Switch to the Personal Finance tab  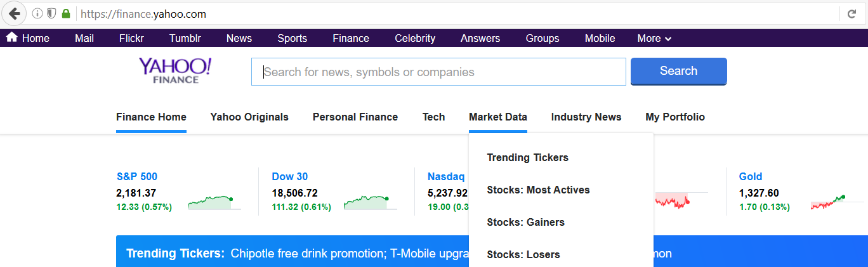click(355, 117)
